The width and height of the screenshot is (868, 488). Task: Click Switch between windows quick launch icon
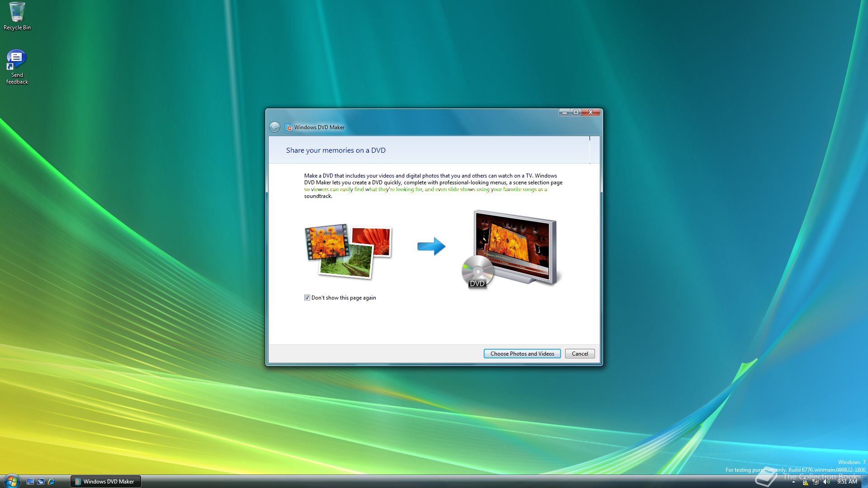point(41,482)
